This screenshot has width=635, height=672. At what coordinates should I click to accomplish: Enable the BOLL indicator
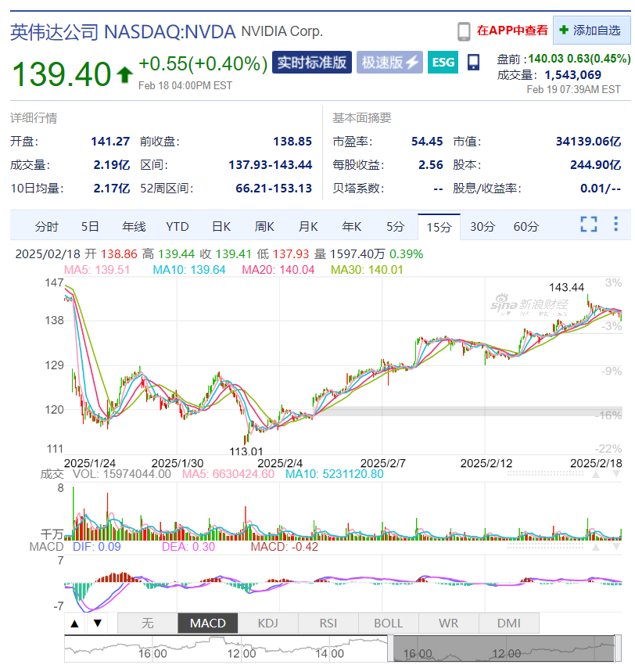coord(388,623)
